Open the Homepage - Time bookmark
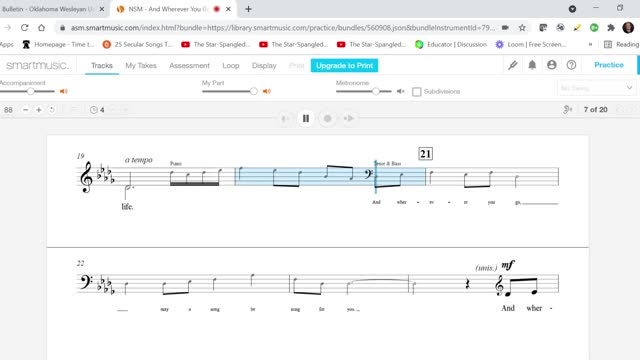 click(x=58, y=44)
